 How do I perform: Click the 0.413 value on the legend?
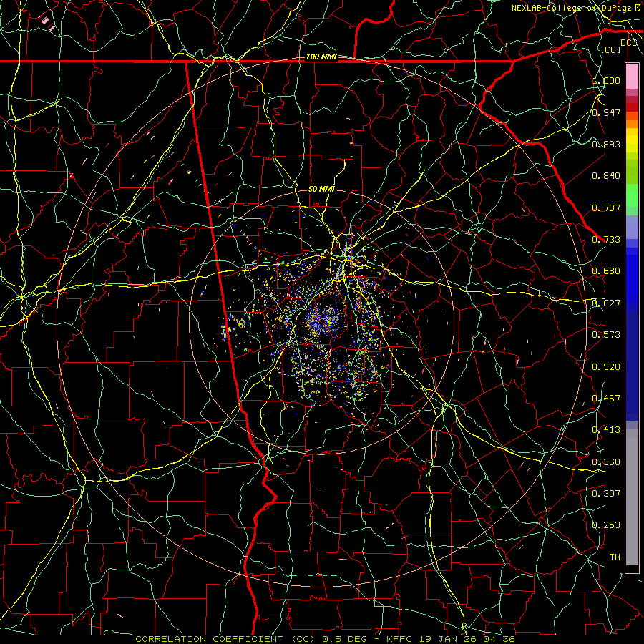[606, 430]
